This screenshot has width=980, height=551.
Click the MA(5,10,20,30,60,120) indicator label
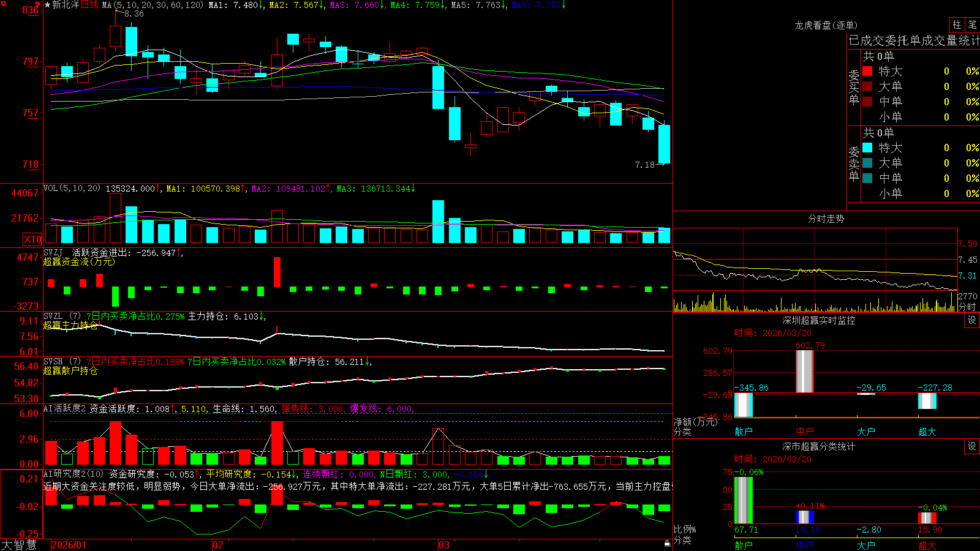(153, 5)
